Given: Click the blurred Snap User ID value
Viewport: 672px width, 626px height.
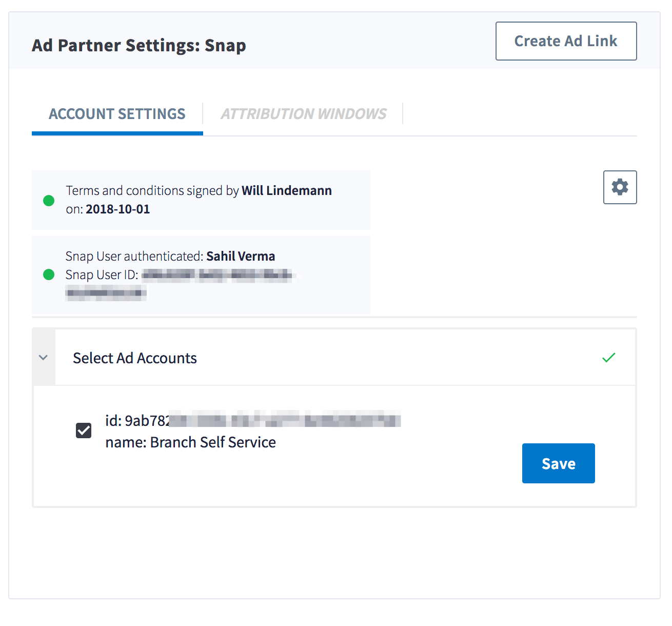Looking at the screenshot, I should tap(217, 276).
